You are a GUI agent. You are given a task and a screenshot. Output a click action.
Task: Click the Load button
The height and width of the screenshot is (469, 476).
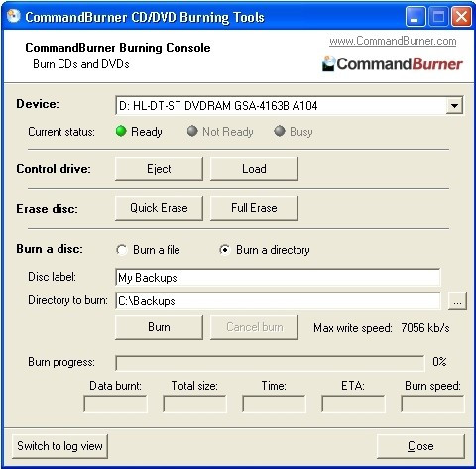(x=254, y=169)
